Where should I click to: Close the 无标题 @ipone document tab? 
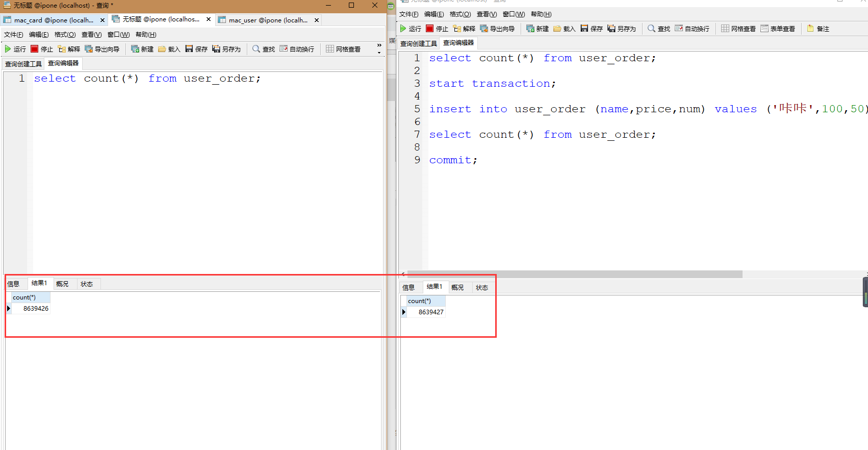point(209,19)
